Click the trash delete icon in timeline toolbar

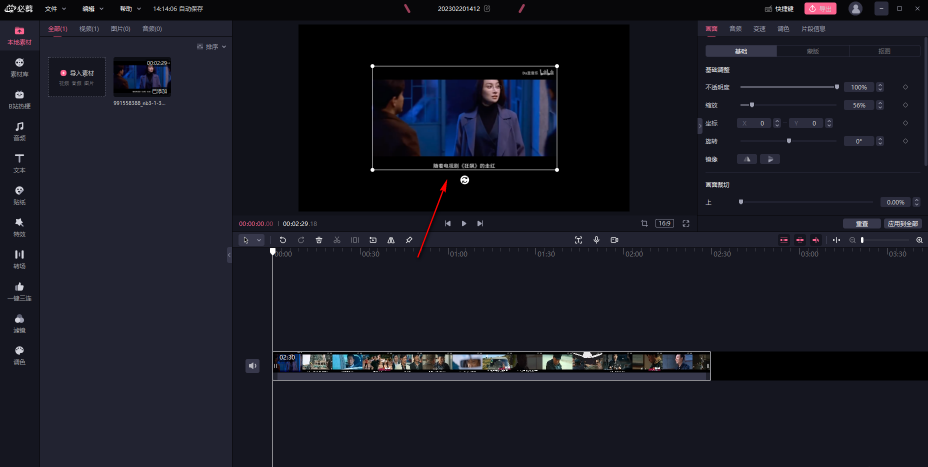pyautogui.click(x=318, y=240)
